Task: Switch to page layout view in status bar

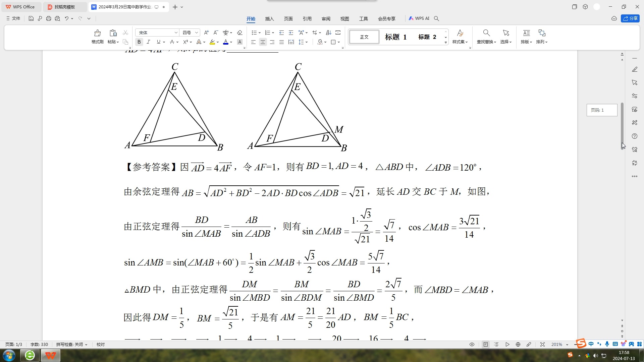Action: click(486, 345)
